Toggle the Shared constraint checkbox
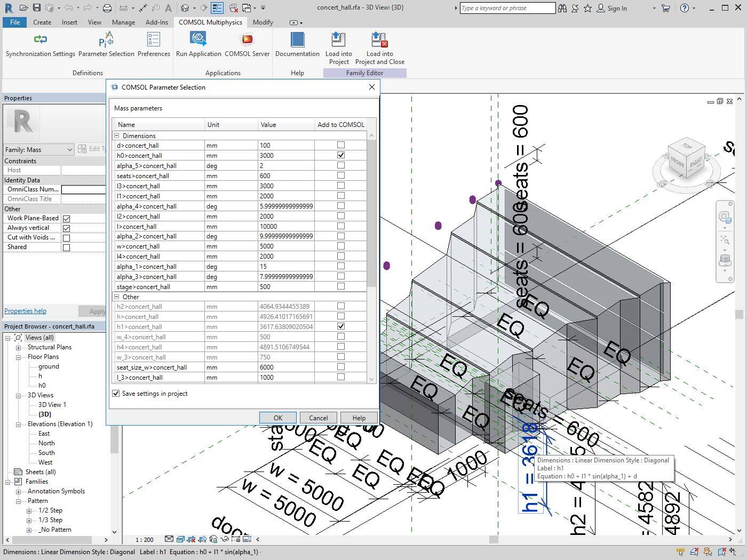 pyautogui.click(x=66, y=247)
